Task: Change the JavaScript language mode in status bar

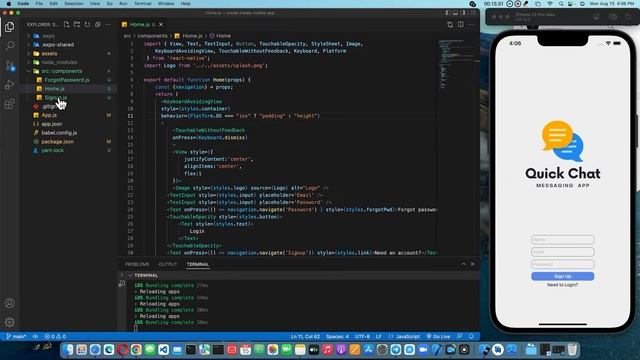Action: pyautogui.click(x=408, y=337)
